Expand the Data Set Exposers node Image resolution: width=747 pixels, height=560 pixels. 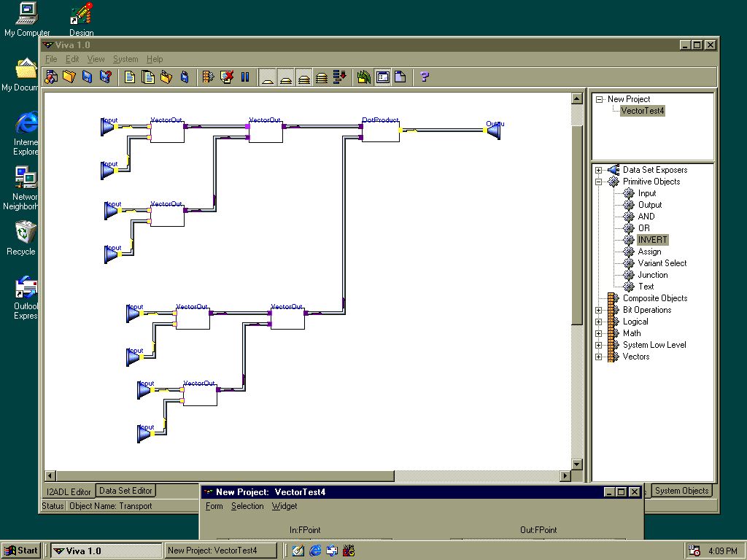click(x=599, y=170)
